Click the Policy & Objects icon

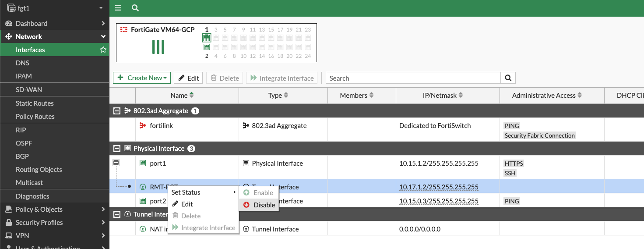(9, 209)
